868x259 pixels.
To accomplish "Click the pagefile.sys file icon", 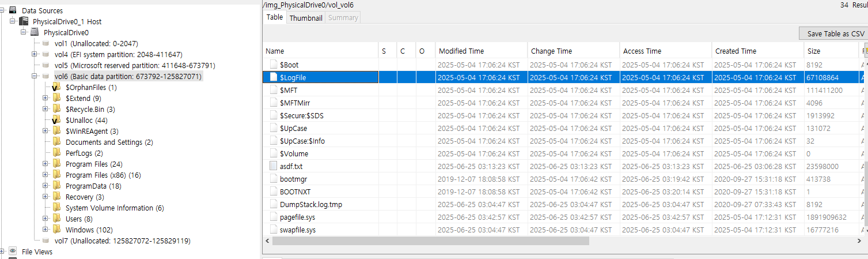I will click(x=274, y=217).
